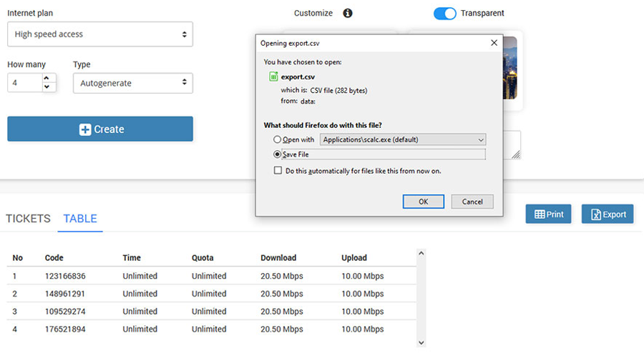Confirm the download with OK button
The image size is (644, 356).
point(423,202)
